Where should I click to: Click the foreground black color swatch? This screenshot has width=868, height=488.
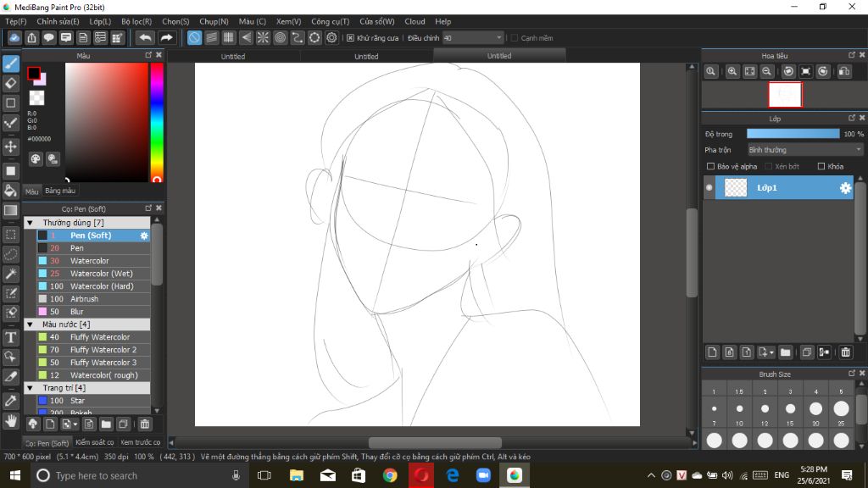pyautogui.click(x=34, y=73)
